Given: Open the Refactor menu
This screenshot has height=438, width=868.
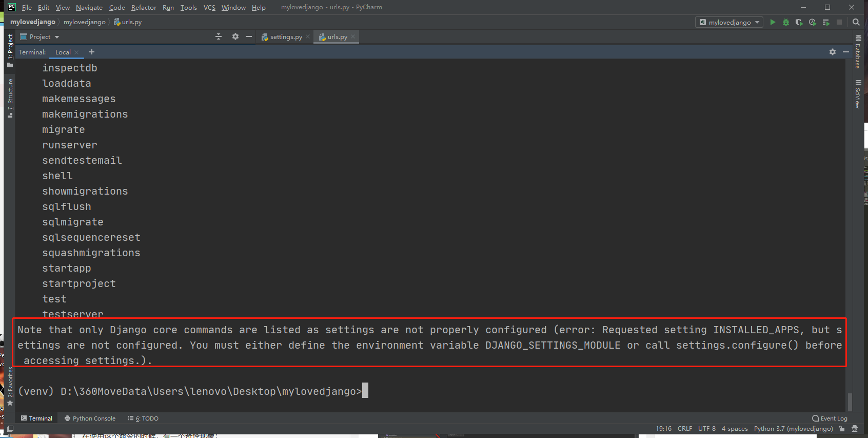Looking at the screenshot, I should [144, 7].
